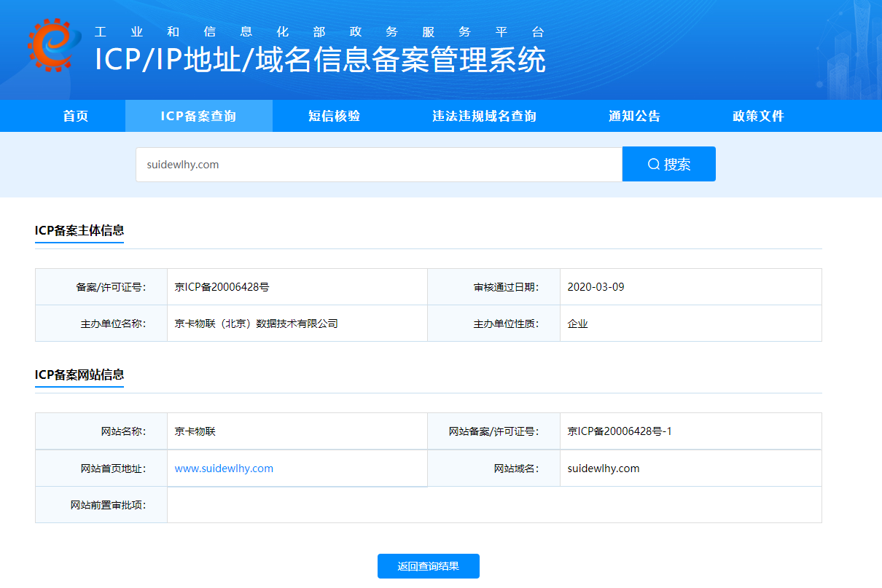Switch to the 短信核验 tab
This screenshot has width=882, height=588.
[x=334, y=117]
